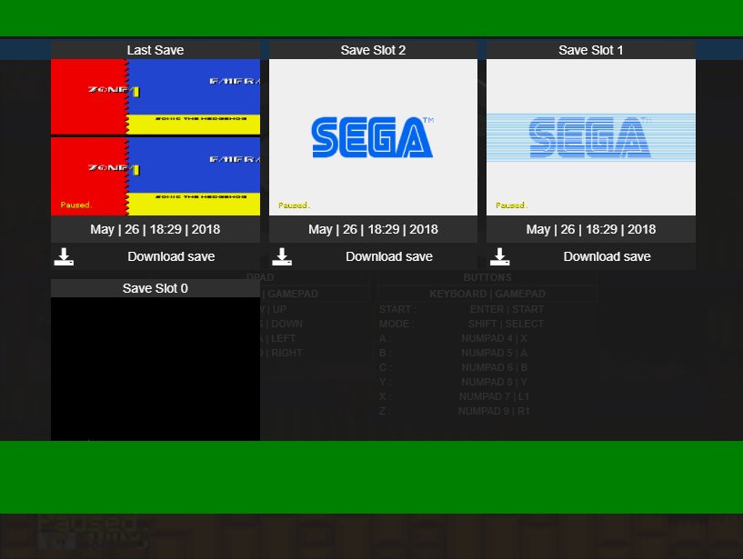Click the download icon under Last Save
This screenshot has height=560, width=743.
click(x=64, y=256)
